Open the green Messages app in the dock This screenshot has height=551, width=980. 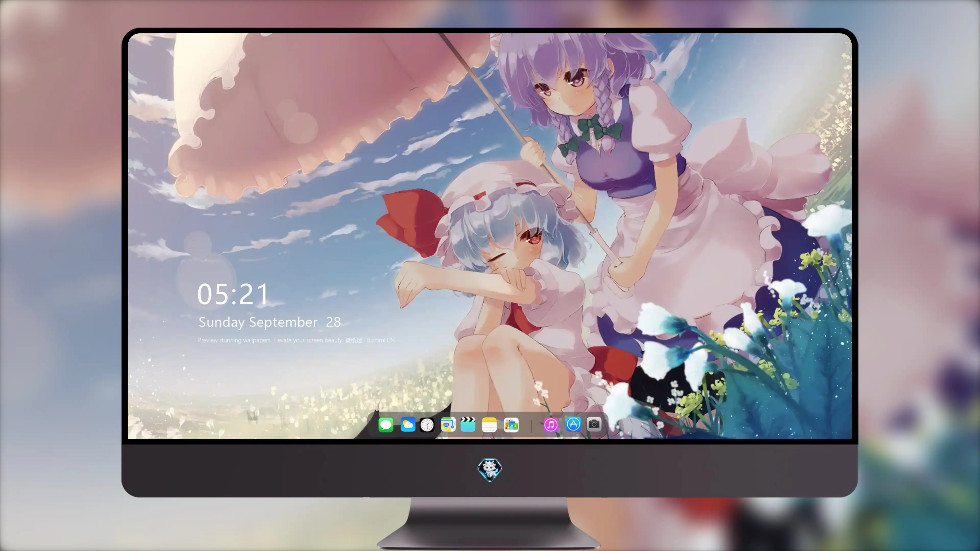(x=386, y=424)
